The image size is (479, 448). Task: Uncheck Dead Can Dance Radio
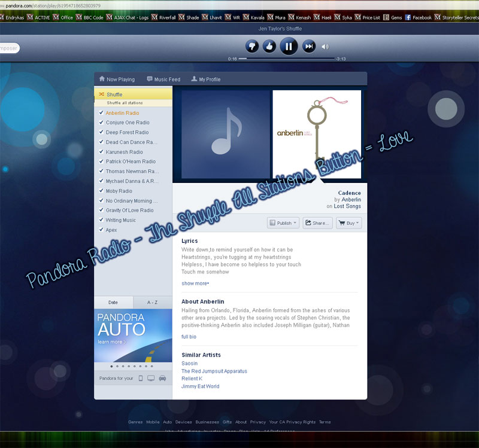101,142
